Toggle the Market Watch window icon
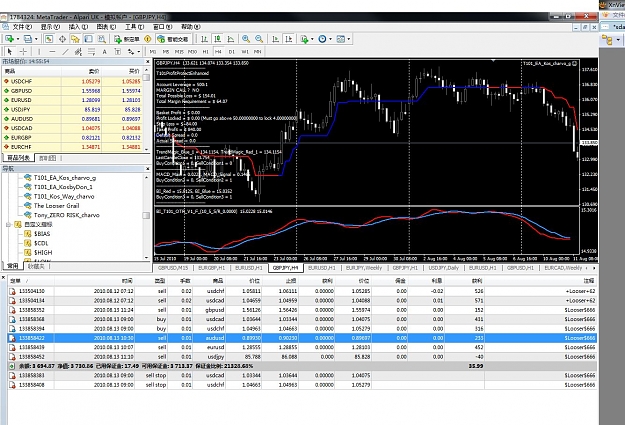Image resolution: width=625 pixels, height=425 pixels. coord(49,39)
